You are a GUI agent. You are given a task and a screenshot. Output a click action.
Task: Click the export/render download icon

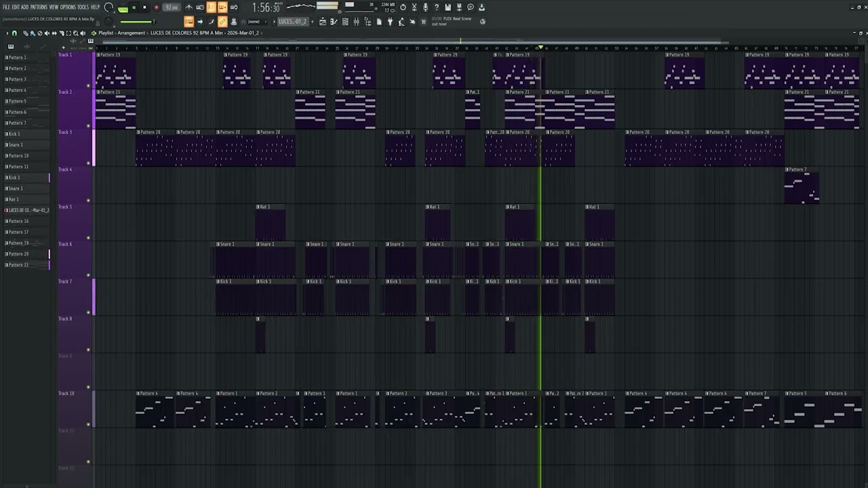click(x=482, y=7)
